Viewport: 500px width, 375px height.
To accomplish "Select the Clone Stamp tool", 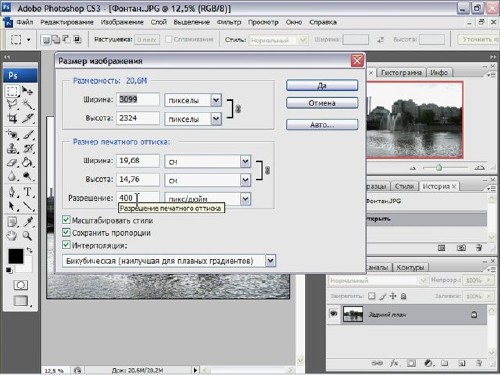I will tap(12, 148).
